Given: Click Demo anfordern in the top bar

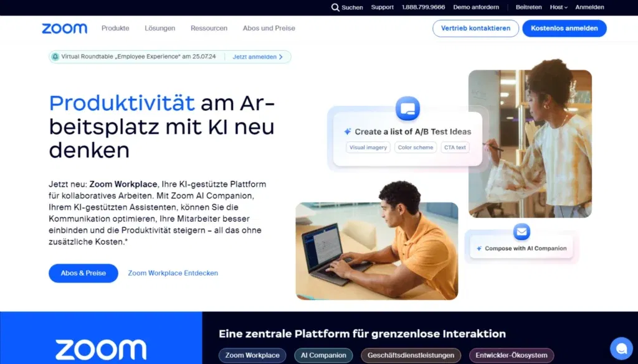Looking at the screenshot, I should coord(475,7).
